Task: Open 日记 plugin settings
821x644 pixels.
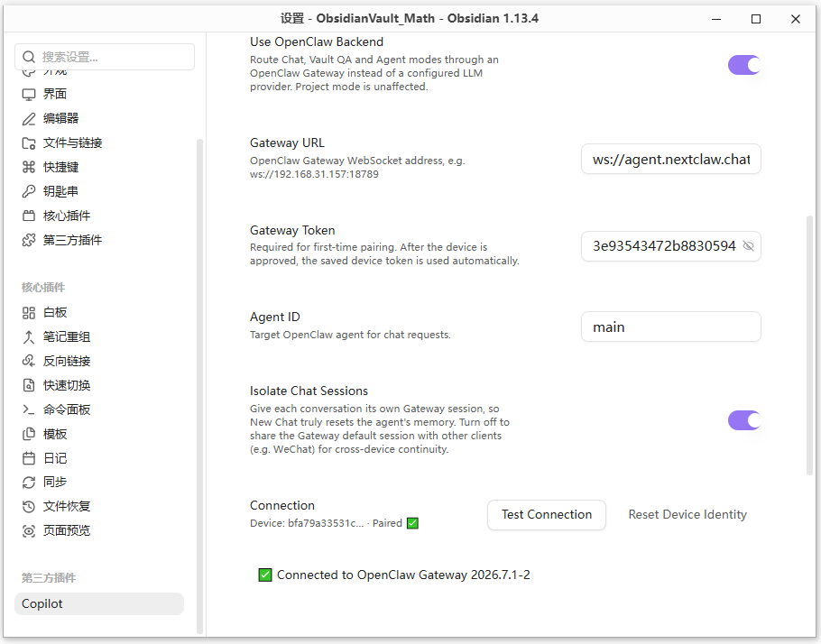Action: pos(99,459)
